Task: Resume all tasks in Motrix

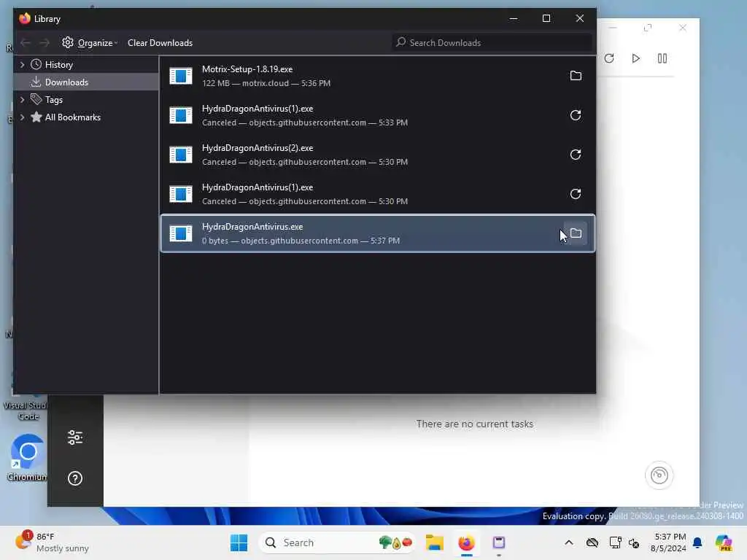Action: 635,58
